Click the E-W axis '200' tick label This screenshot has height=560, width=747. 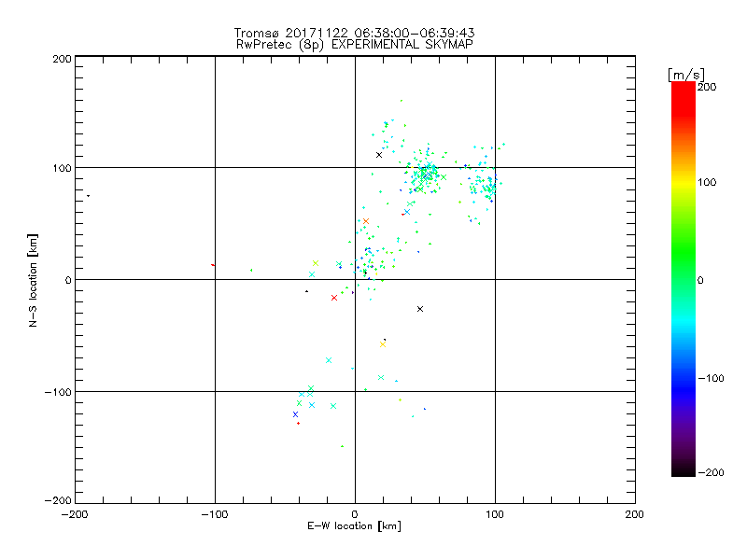[x=635, y=514]
